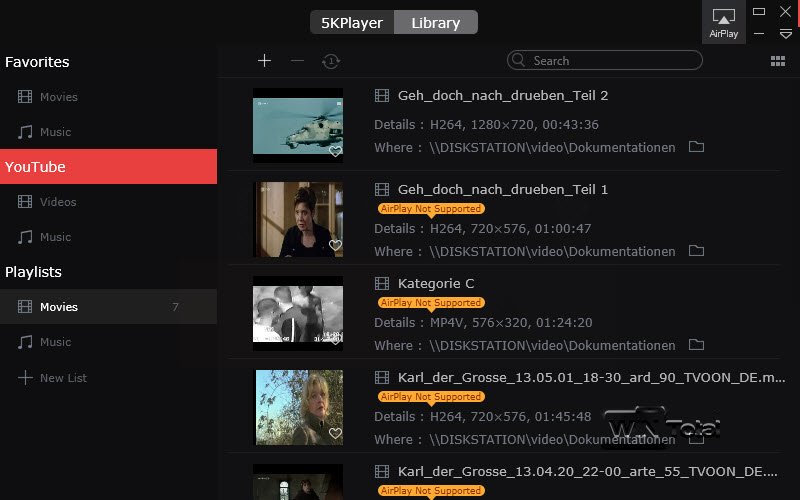Switch to grid view icon
Image resolution: width=800 pixels, height=500 pixels.
click(778, 61)
